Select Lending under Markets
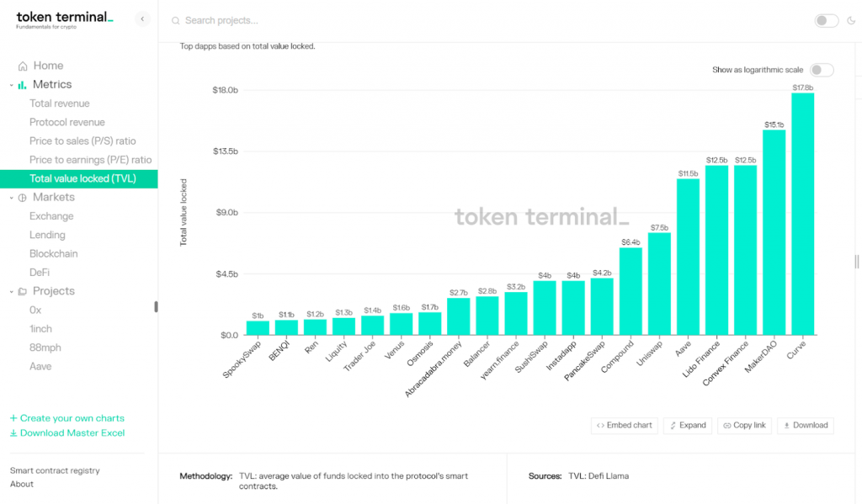 pyautogui.click(x=46, y=234)
